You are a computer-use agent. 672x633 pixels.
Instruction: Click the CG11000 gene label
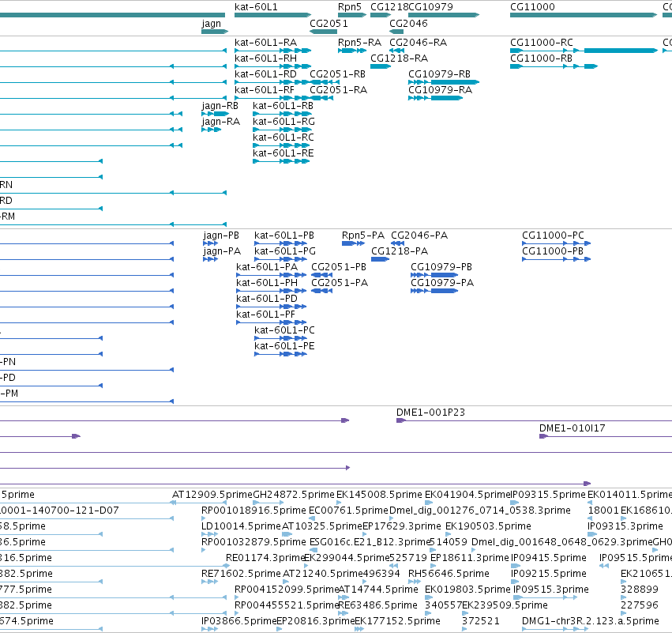tap(532, 7)
